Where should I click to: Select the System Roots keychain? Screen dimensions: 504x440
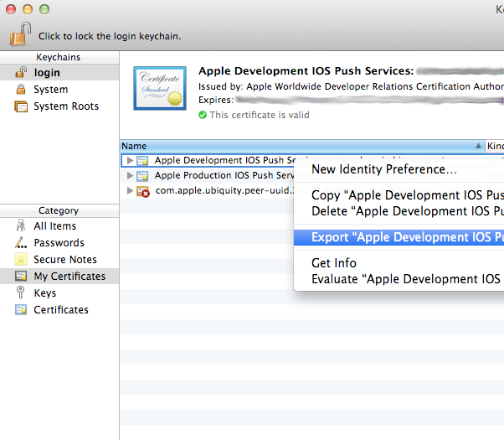pos(59,106)
